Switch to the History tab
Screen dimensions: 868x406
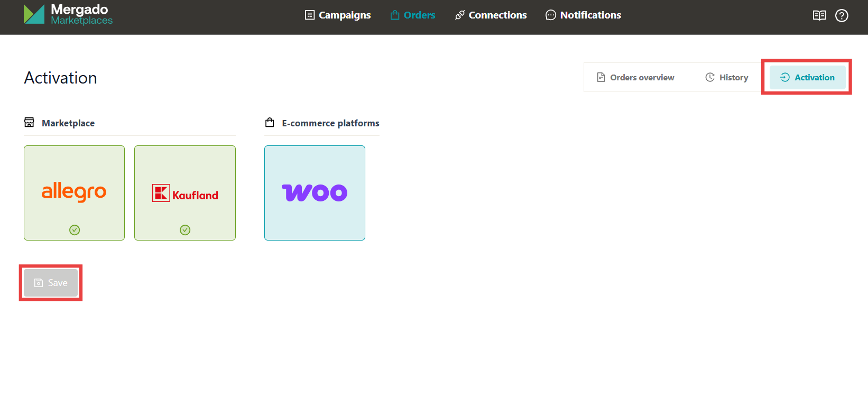point(727,78)
